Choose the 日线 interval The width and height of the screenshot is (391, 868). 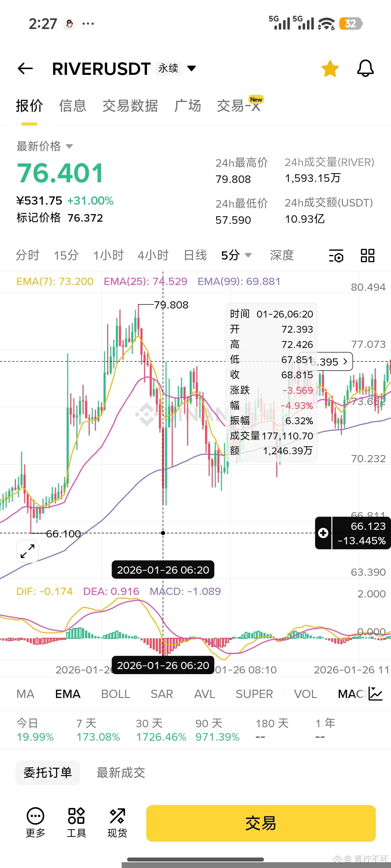coord(195,255)
